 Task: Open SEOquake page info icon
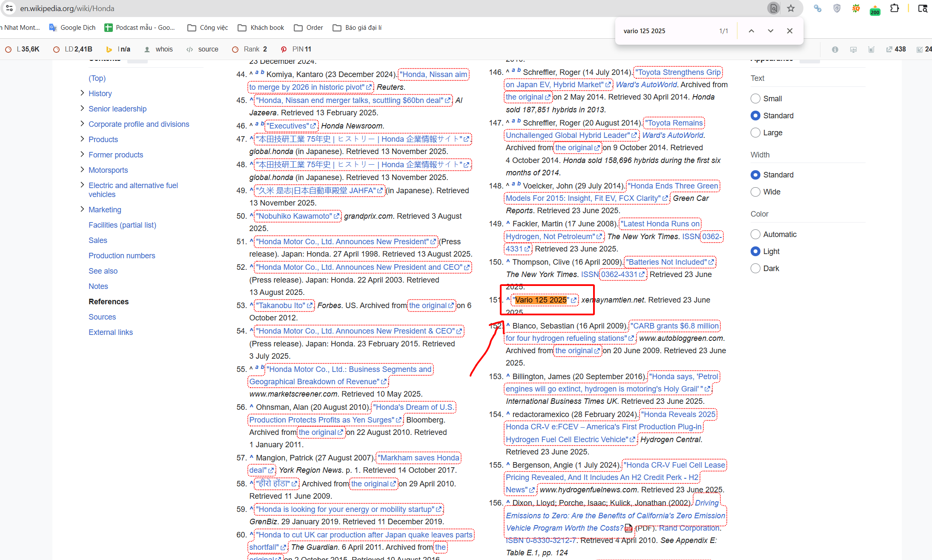point(835,49)
